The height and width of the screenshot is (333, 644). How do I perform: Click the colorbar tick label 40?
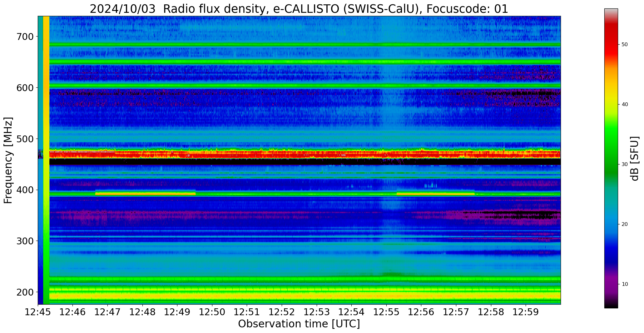pos(625,105)
